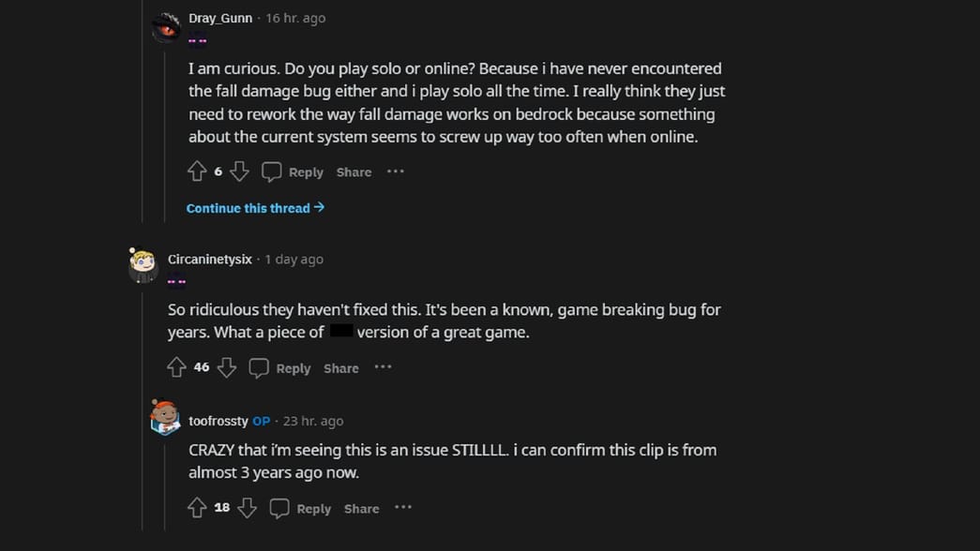
Task: Downvote toofrossty's comment
Action: pyautogui.click(x=247, y=508)
